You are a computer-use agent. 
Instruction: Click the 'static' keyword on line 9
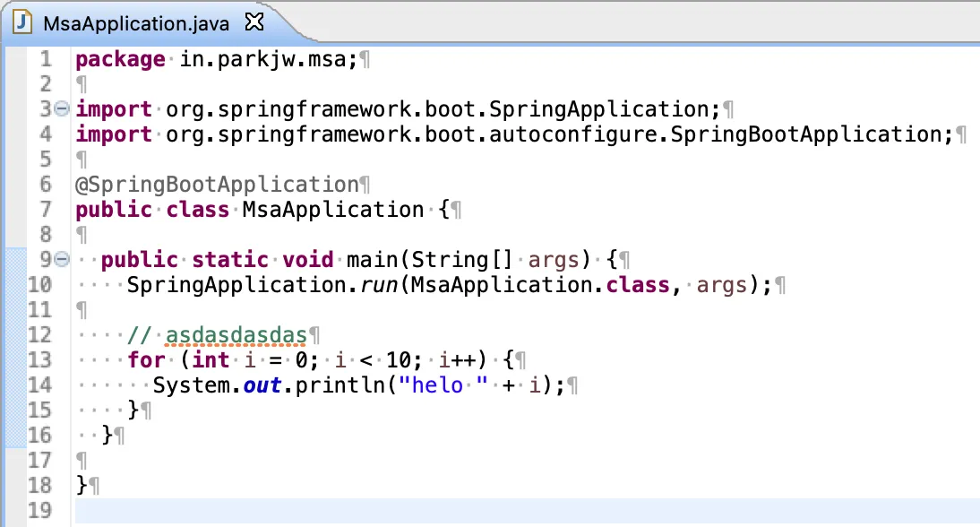(230, 259)
